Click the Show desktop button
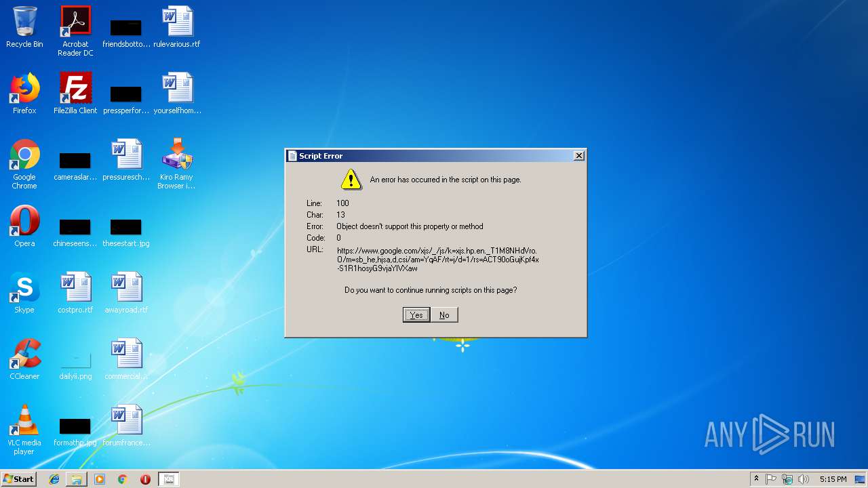This screenshot has height=488, width=868. click(x=861, y=479)
